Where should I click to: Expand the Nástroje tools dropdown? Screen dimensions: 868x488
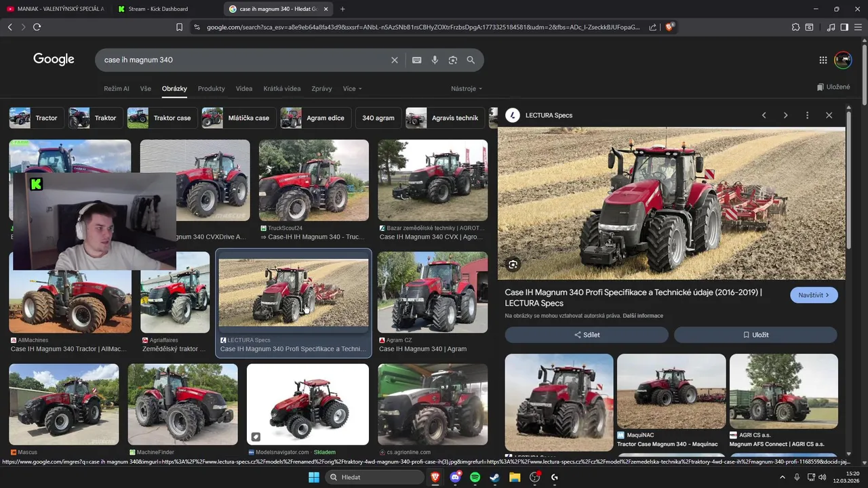[467, 89]
